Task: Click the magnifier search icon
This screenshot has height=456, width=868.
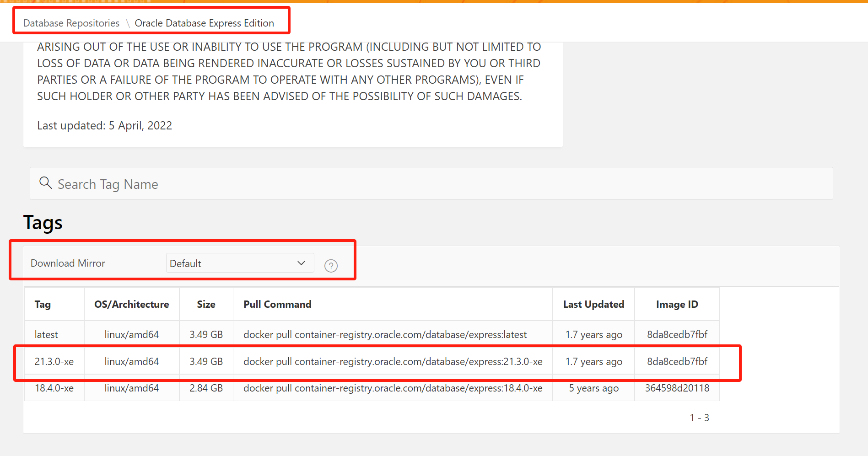Action: pyautogui.click(x=45, y=183)
